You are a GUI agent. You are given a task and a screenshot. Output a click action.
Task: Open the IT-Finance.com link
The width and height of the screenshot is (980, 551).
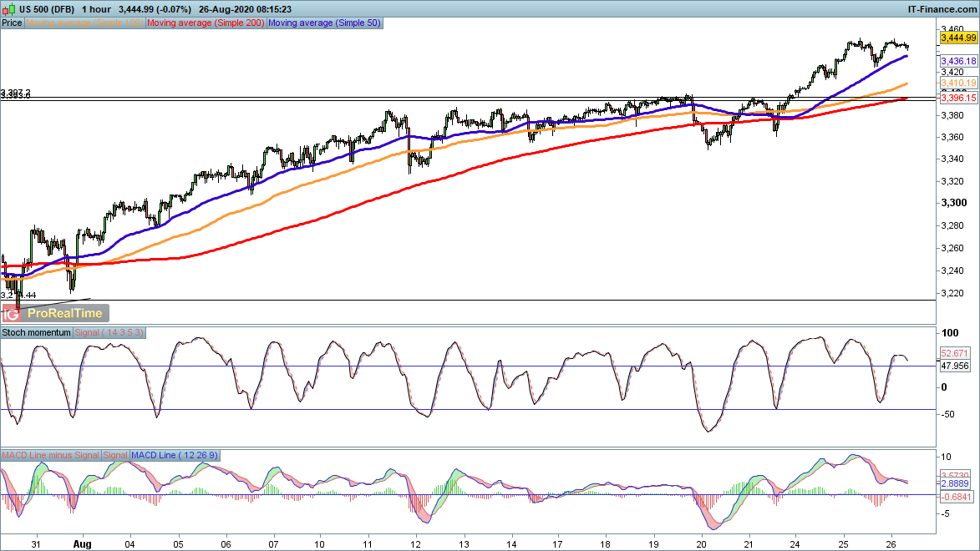coord(942,8)
